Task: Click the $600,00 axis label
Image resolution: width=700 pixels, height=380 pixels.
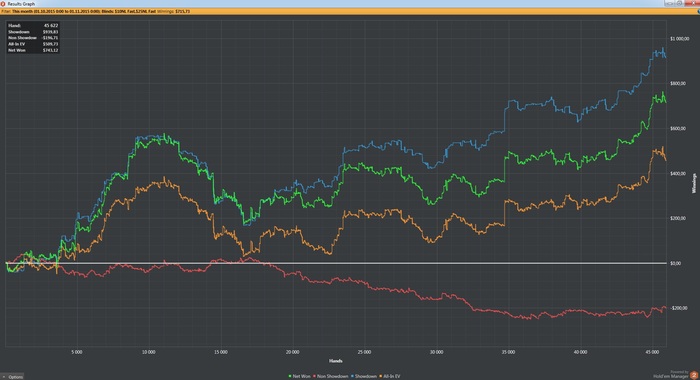Action: click(x=678, y=129)
